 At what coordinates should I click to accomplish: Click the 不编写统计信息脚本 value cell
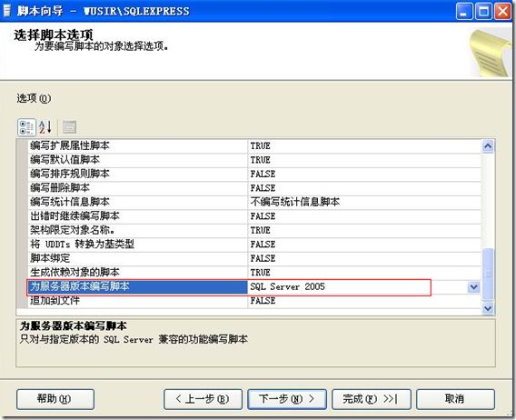point(364,202)
